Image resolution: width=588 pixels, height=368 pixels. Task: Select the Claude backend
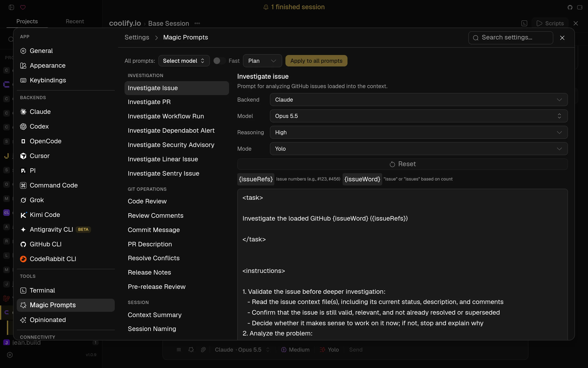[66, 112]
